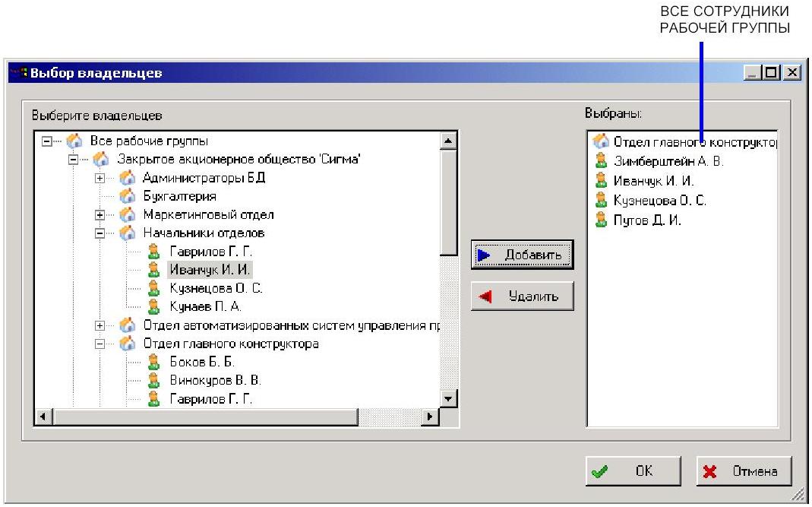Click the house icon of Все рабочие группы

(74, 141)
